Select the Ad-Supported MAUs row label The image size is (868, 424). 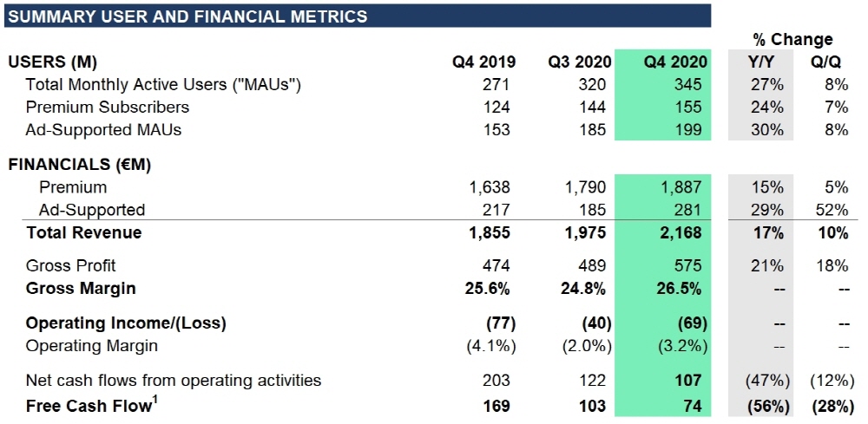103,130
